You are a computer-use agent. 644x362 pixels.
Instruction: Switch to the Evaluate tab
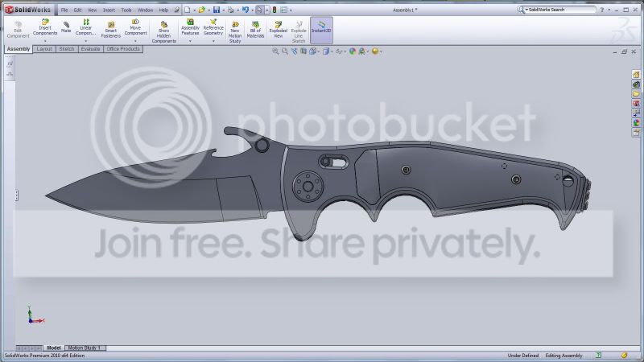tap(90, 49)
